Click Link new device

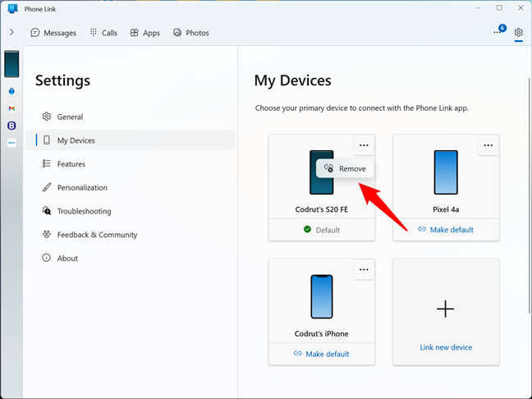tap(446, 347)
